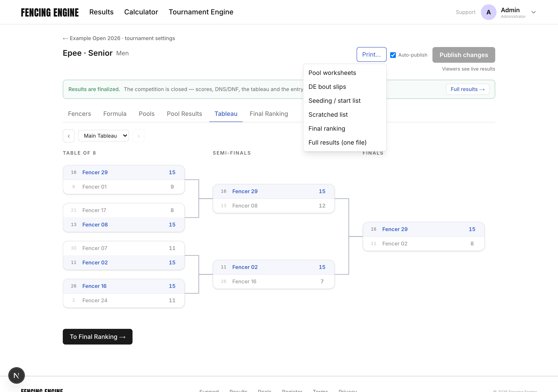The image size is (558, 392).
Task: Open the Final Ranking tab
Action: 269,114
